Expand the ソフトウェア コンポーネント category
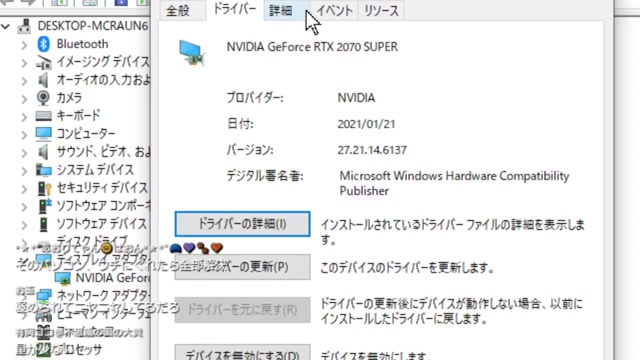 pyautogui.click(x=24, y=207)
